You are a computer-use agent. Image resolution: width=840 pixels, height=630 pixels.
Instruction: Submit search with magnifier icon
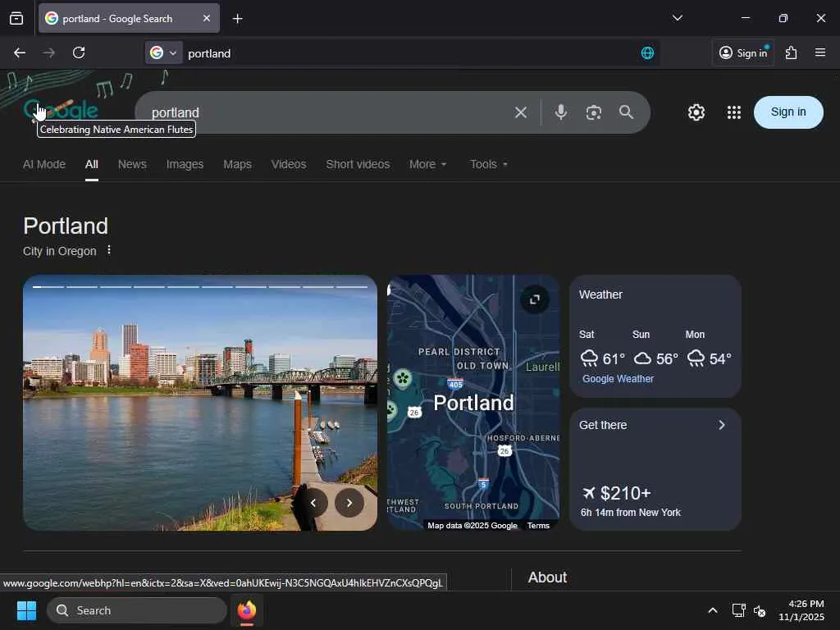[x=626, y=112]
